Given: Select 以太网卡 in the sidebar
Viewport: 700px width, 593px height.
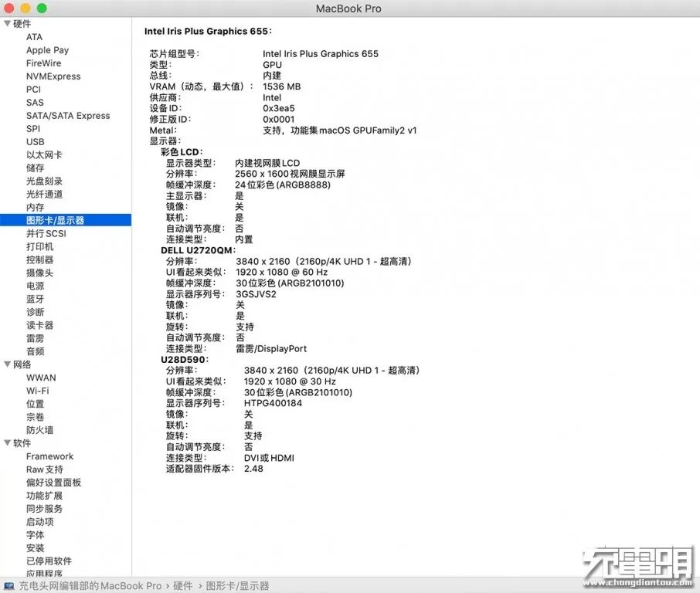Looking at the screenshot, I should [44, 155].
